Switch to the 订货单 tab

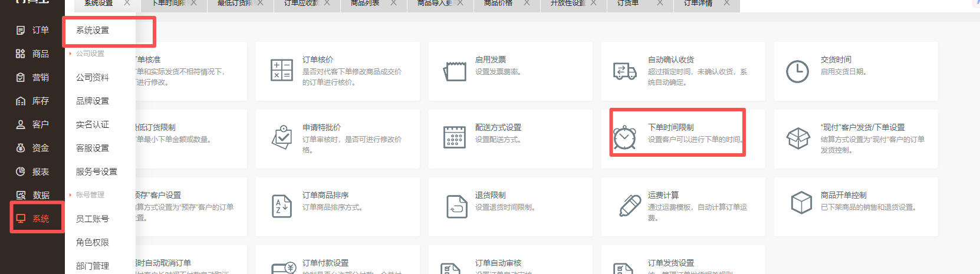click(628, 4)
